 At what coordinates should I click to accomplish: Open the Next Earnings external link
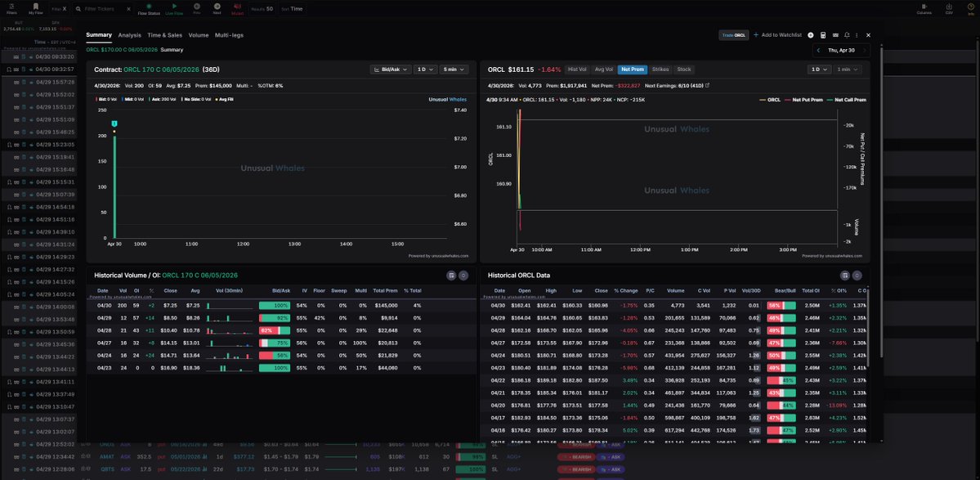tap(708, 85)
